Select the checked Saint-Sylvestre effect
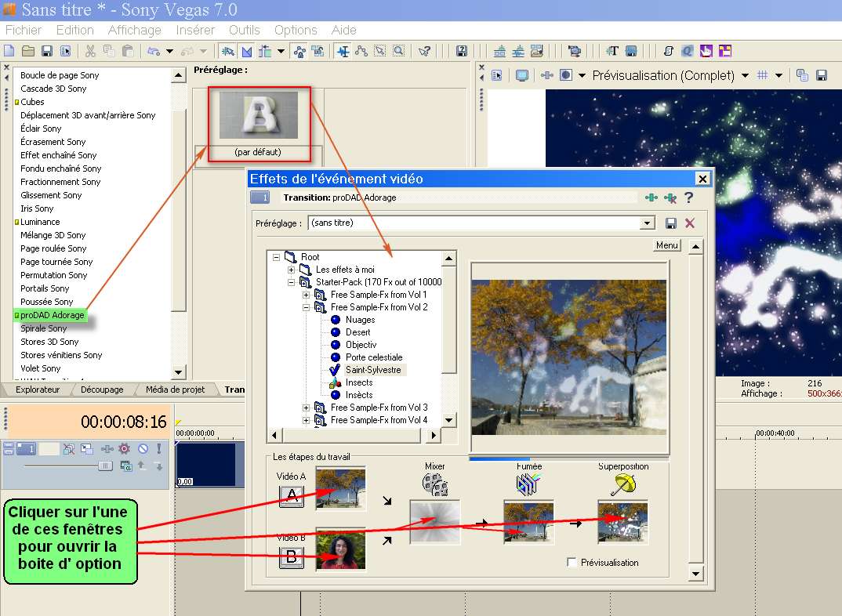Image resolution: width=842 pixels, height=616 pixels. click(x=373, y=370)
